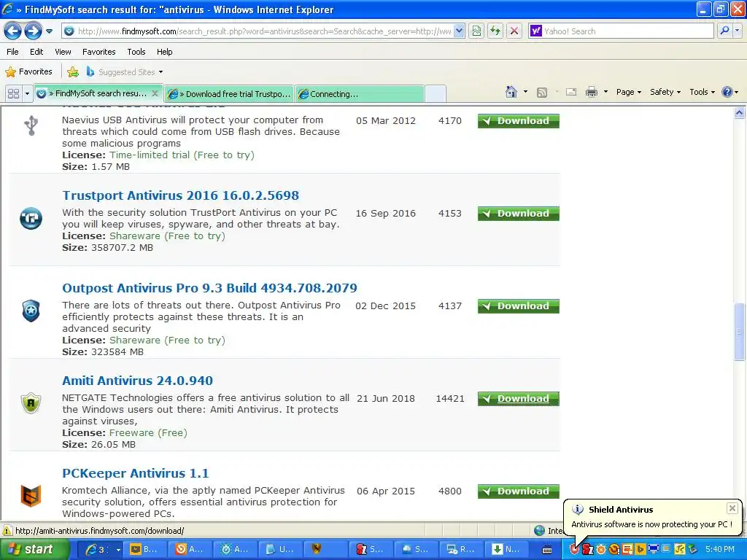This screenshot has width=747, height=560.
Task: Open Trustport Antivirus 2016 title link
Action: coord(181,195)
